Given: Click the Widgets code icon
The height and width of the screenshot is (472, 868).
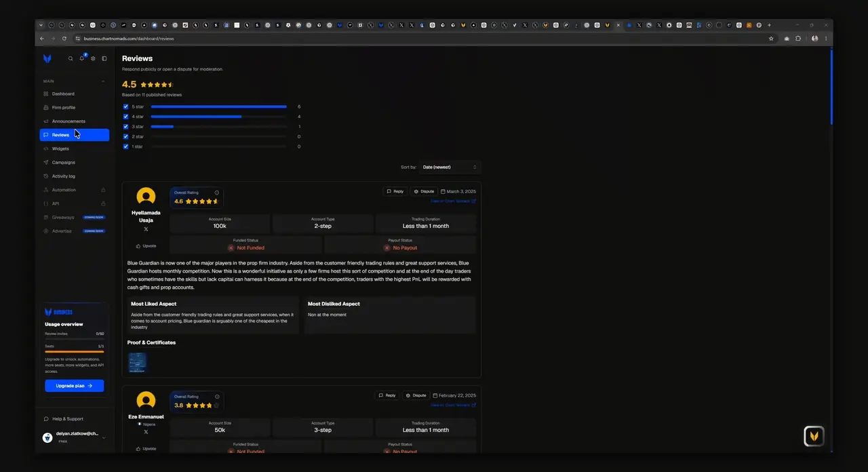Looking at the screenshot, I should (x=45, y=149).
